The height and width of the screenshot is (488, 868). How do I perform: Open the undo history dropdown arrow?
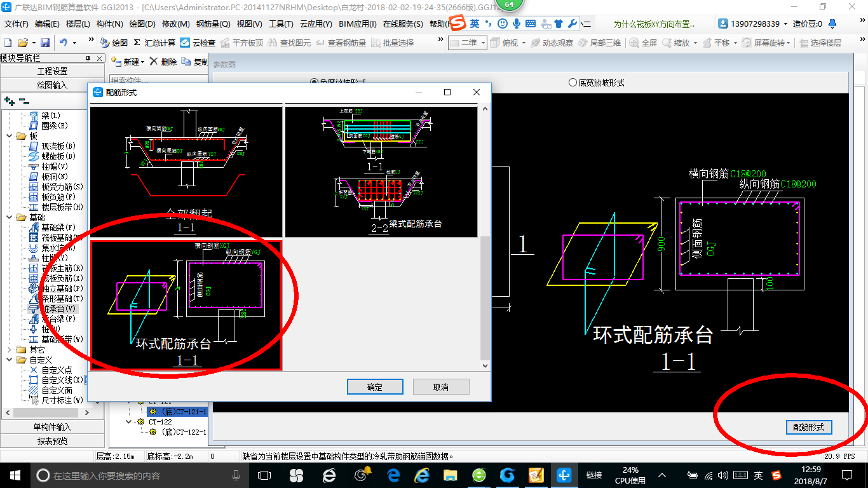pos(74,43)
